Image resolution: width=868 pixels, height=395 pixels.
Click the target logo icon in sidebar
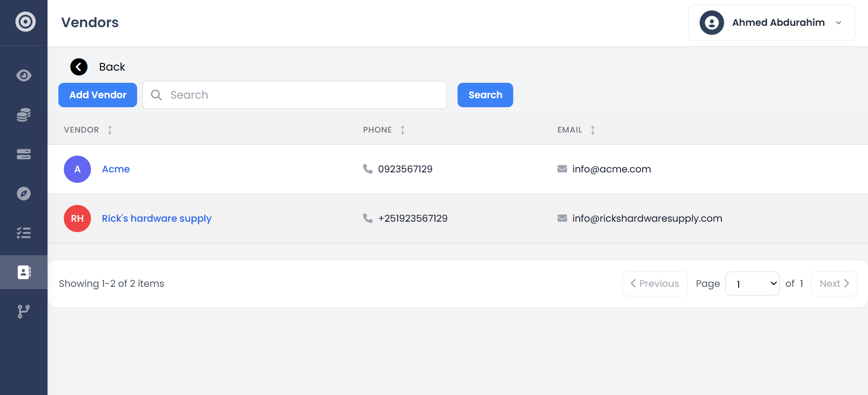(x=25, y=22)
